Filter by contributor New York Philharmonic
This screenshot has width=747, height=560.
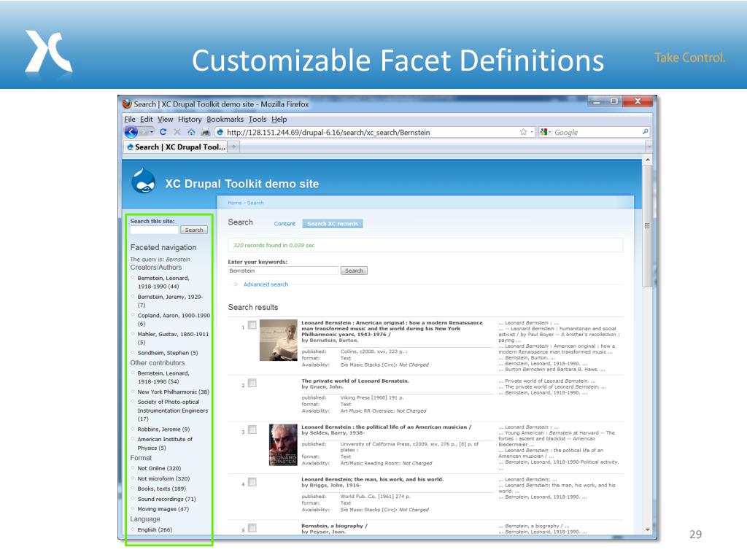click(x=174, y=392)
